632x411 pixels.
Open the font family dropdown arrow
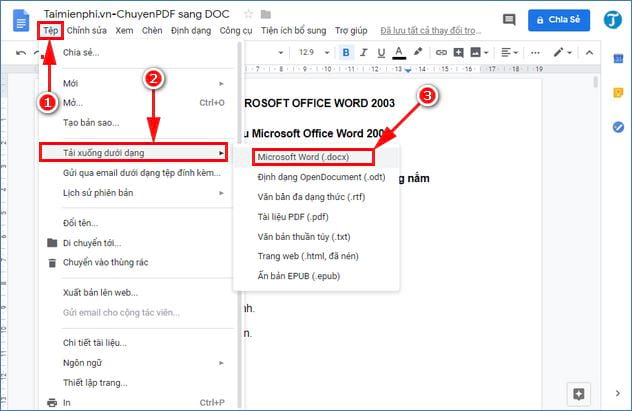click(x=281, y=53)
